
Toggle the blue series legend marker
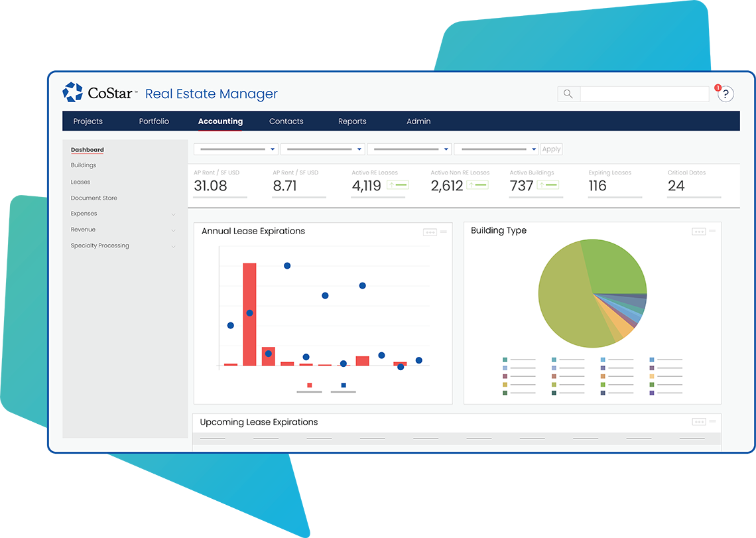344,385
